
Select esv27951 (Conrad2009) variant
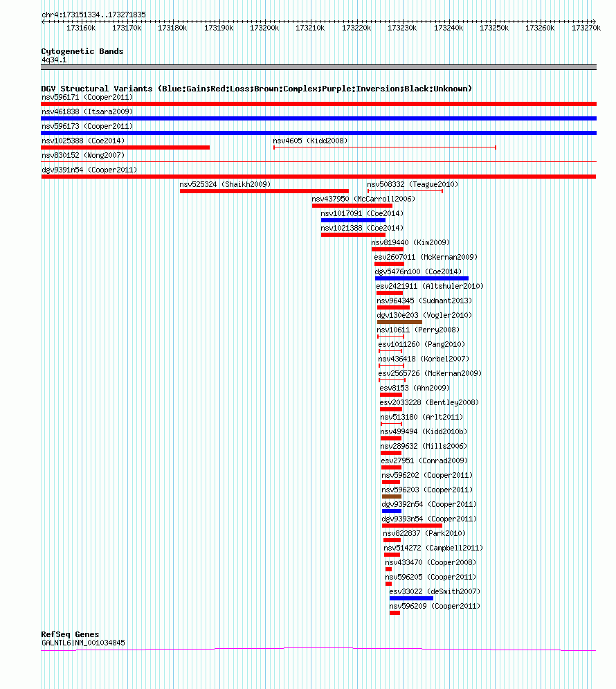click(391, 467)
